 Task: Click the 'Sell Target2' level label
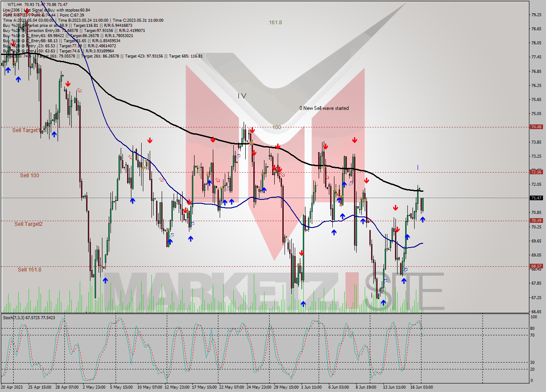coord(29,224)
